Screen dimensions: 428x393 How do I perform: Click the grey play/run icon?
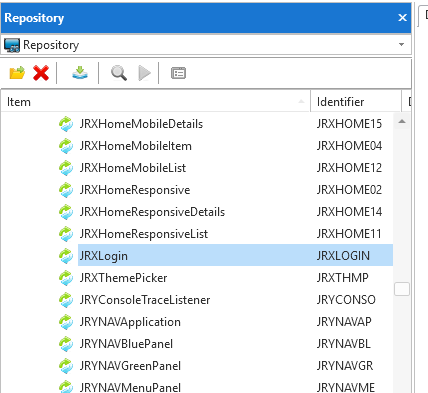pos(144,73)
